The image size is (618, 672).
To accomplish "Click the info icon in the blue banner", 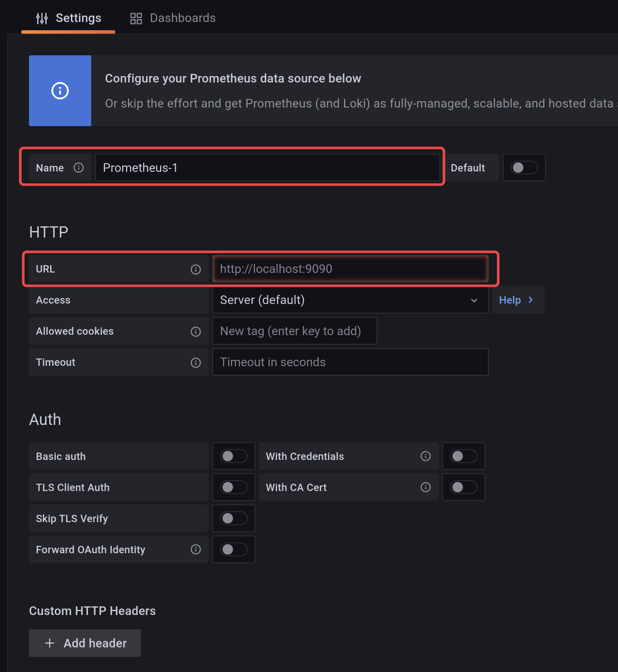I will (x=60, y=91).
